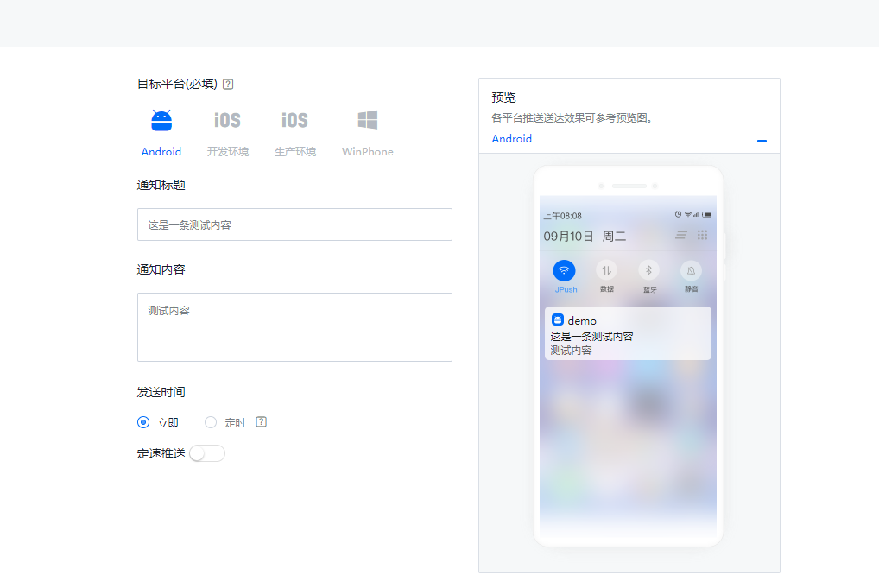Viewport: 879px width, 588px height.
Task: Choose the 定时 scheduled radio button
Action: [211, 422]
